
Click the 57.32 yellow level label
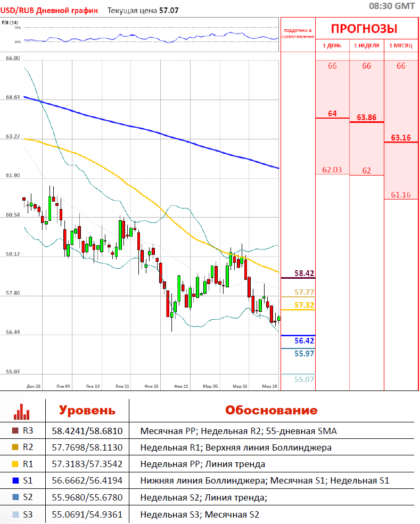pyautogui.click(x=304, y=305)
